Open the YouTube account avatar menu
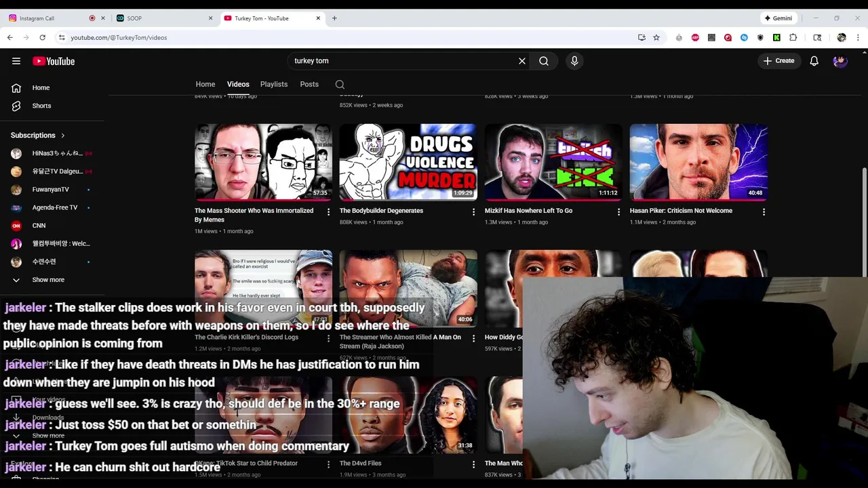 (840, 61)
